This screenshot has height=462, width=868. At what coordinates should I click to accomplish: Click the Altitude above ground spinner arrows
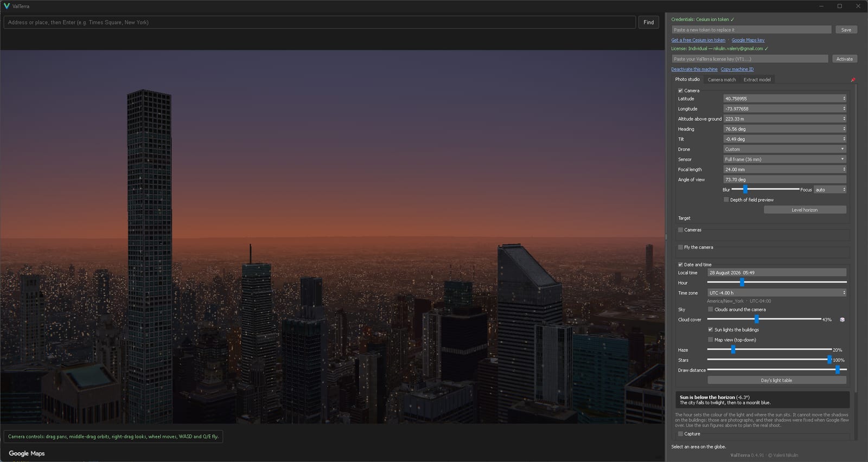click(844, 119)
